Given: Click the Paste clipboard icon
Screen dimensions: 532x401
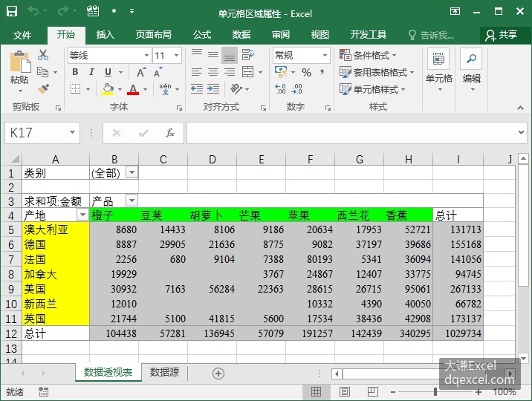Looking at the screenshot, I should point(20,62).
